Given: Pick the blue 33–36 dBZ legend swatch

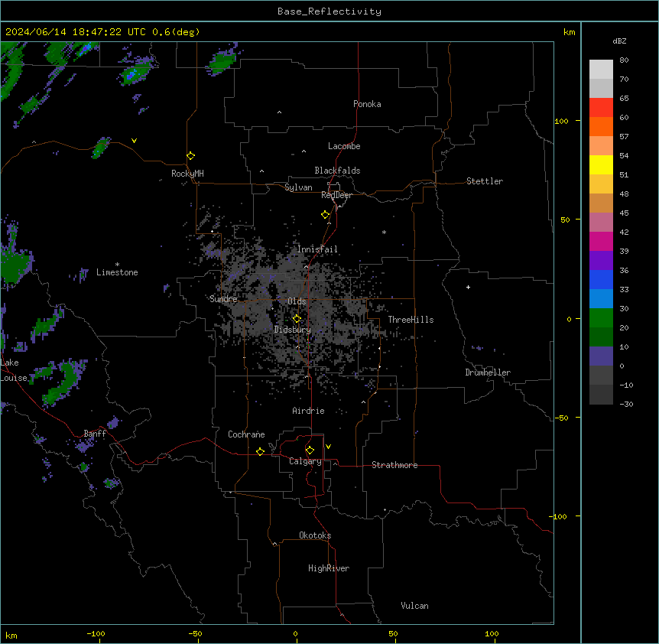Looking at the screenshot, I should coord(601,279).
